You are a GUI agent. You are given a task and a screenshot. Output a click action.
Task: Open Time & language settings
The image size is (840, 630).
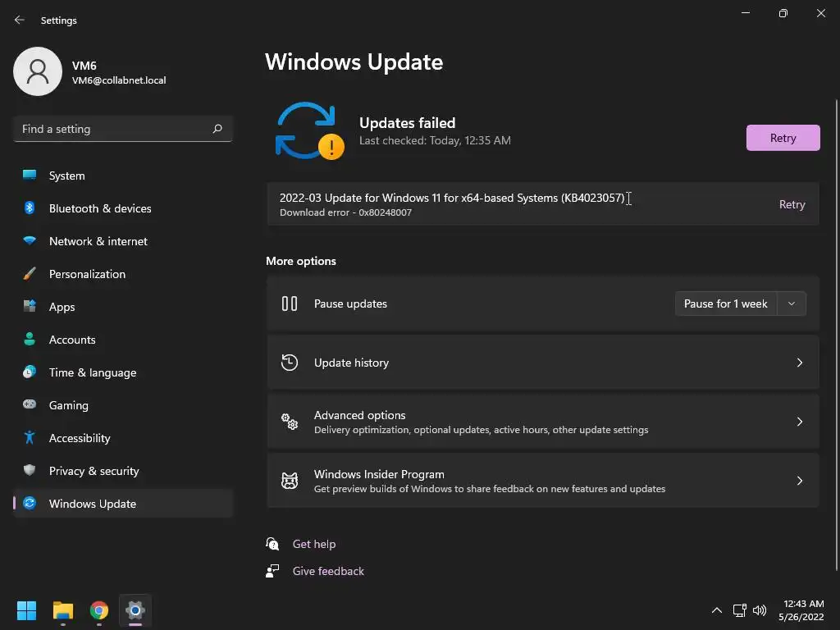(x=93, y=372)
